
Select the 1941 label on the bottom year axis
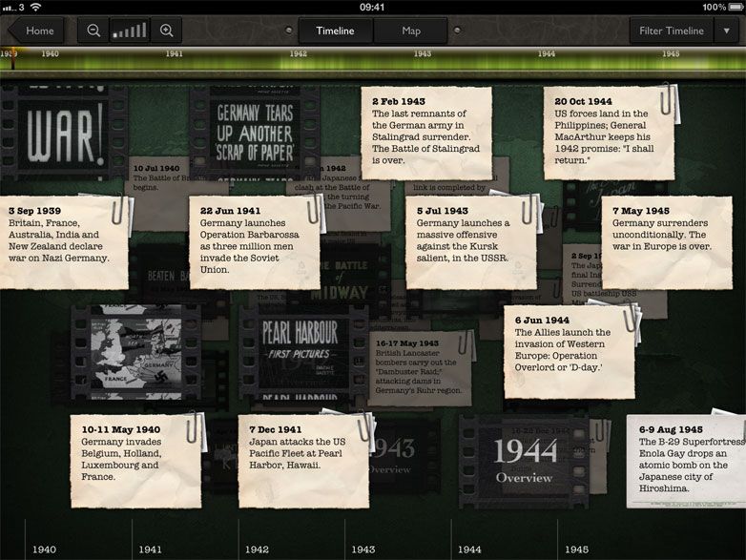tap(151, 550)
